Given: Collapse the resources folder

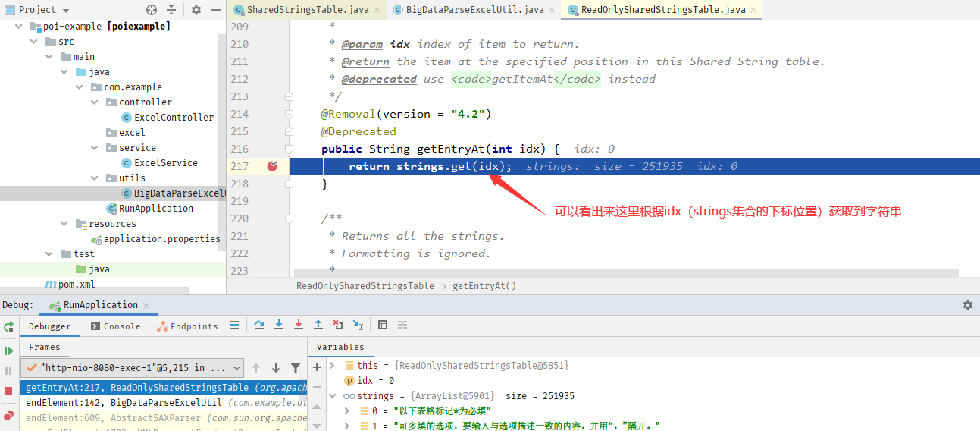Looking at the screenshot, I should pyautogui.click(x=66, y=223).
